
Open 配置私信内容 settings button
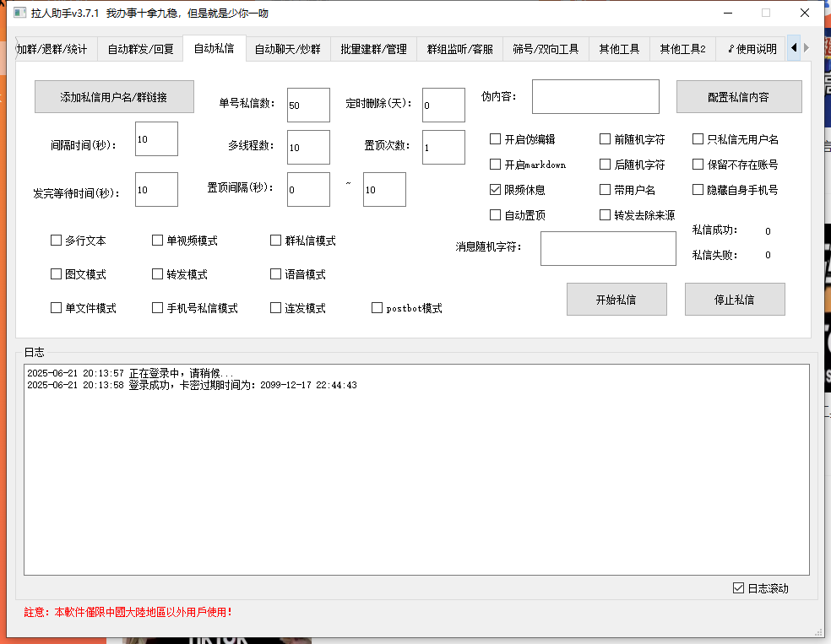pos(738,97)
